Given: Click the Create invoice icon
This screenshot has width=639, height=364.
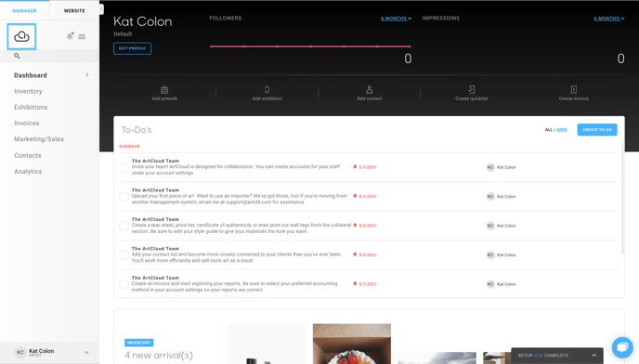Looking at the screenshot, I should pyautogui.click(x=574, y=90).
